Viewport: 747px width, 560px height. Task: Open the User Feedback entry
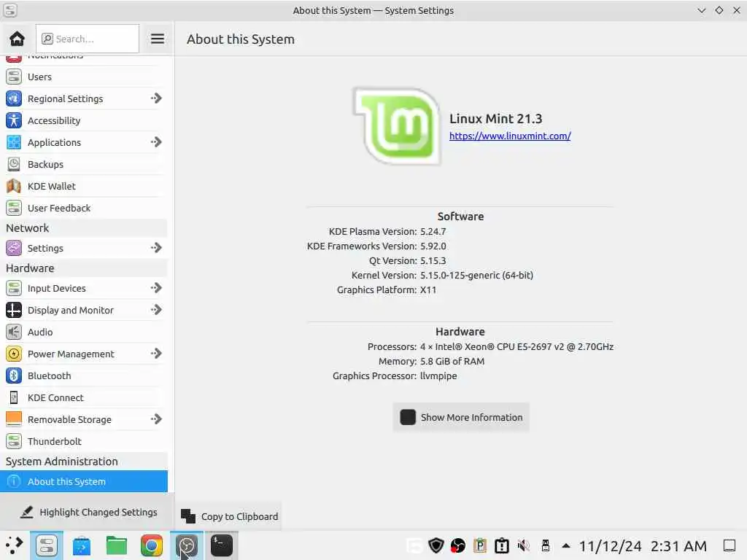[84, 208]
